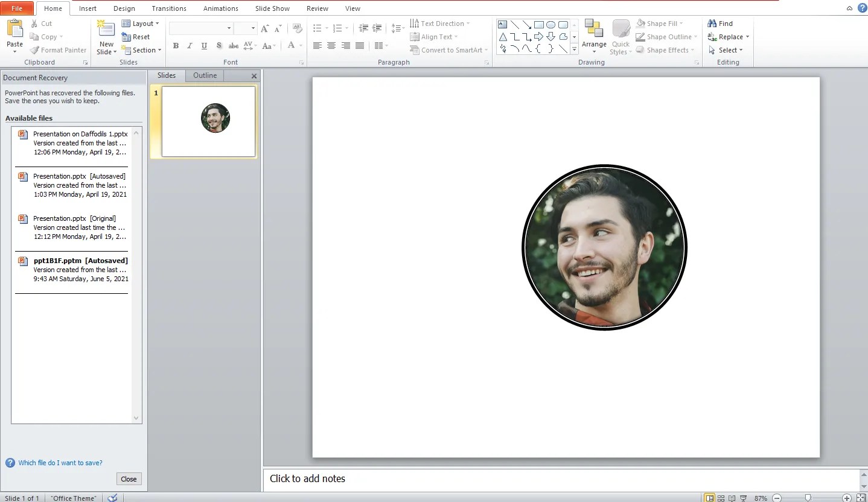Viewport: 868px width, 502px height.
Task: Open the Transitions ribbon tab
Action: tap(169, 8)
